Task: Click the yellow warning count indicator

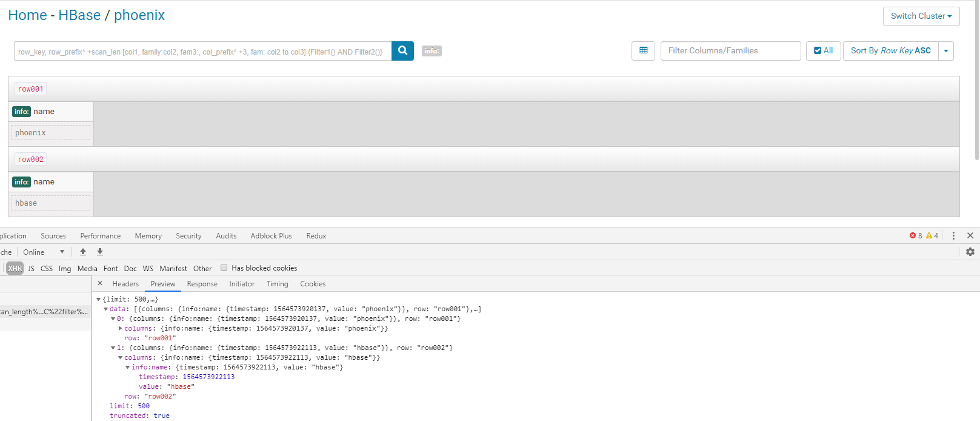Action: point(932,235)
